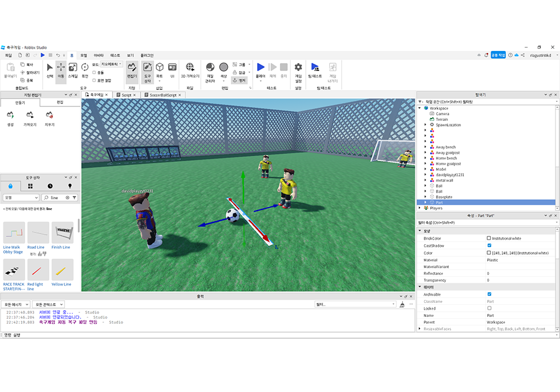Collapse the Appearance (모양) properties section
The width and height of the screenshot is (560, 392).
[420, 231]
